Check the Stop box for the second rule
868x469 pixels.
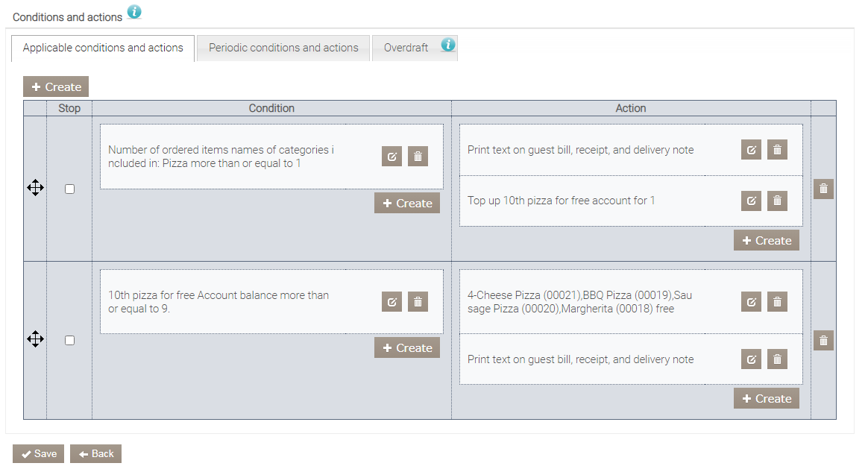pyautogui.click(x=70, y=341)
